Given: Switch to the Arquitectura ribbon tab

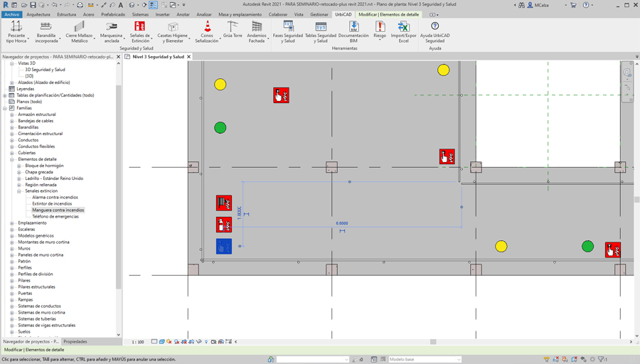Looking at the screenshot, I should coord(38,14).
